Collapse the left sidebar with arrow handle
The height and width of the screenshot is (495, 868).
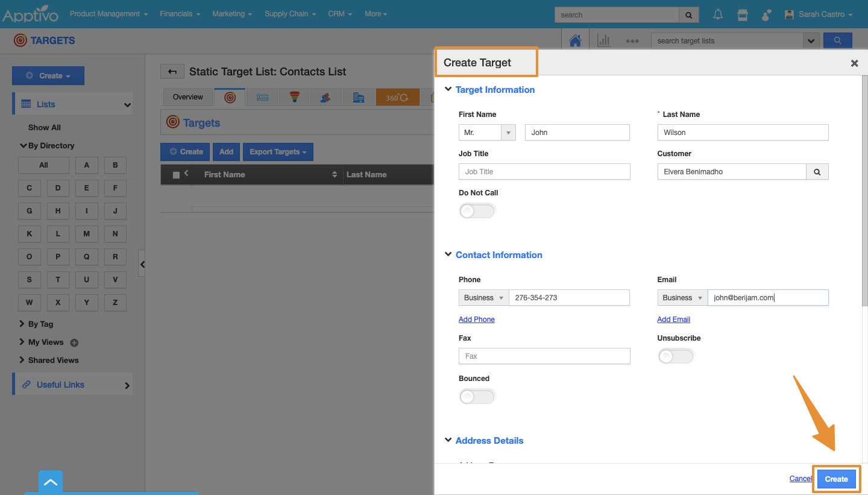click(x=142, y=263)
